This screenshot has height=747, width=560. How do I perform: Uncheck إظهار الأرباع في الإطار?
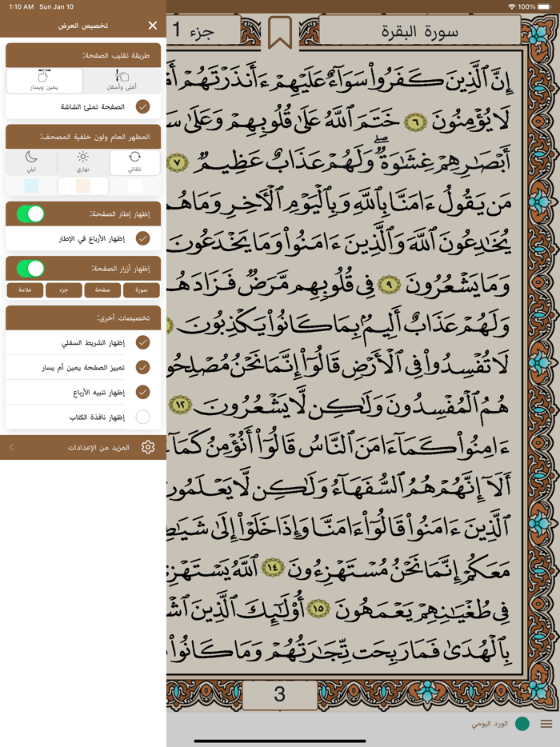[x=142, y=238]
